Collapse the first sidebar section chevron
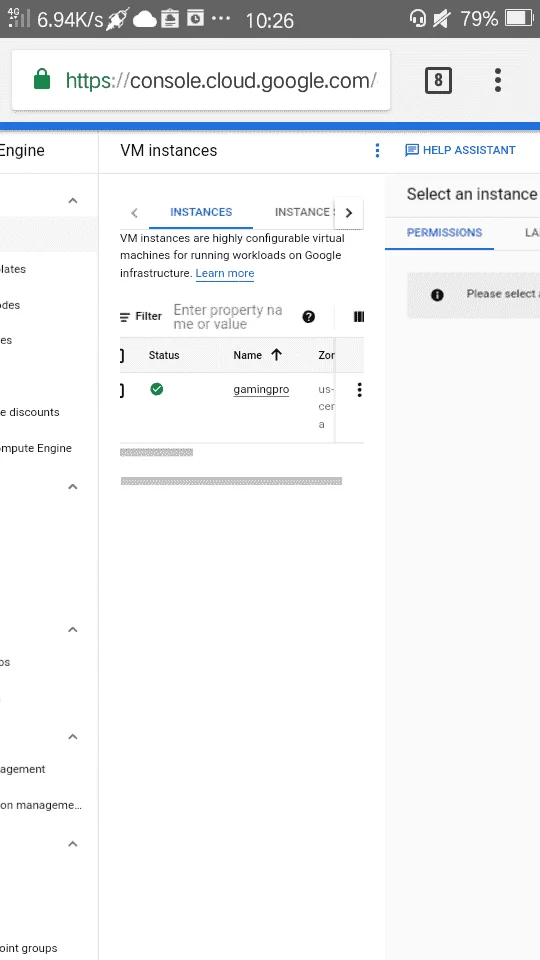This screenshot has height=960, width=540. 73,201
